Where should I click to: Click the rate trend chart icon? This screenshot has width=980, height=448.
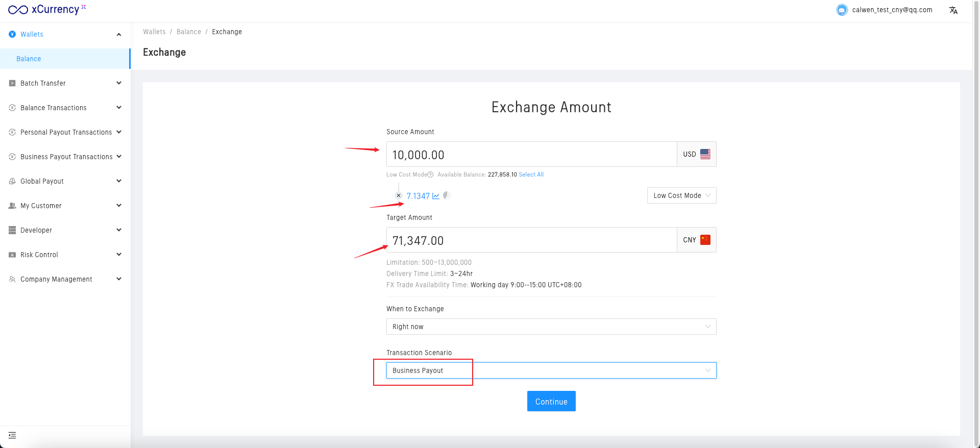click(x=436, y=196)
